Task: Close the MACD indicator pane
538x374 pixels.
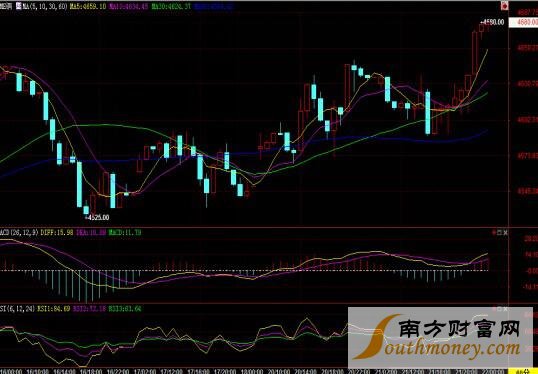Action: [x=505, y=232]
